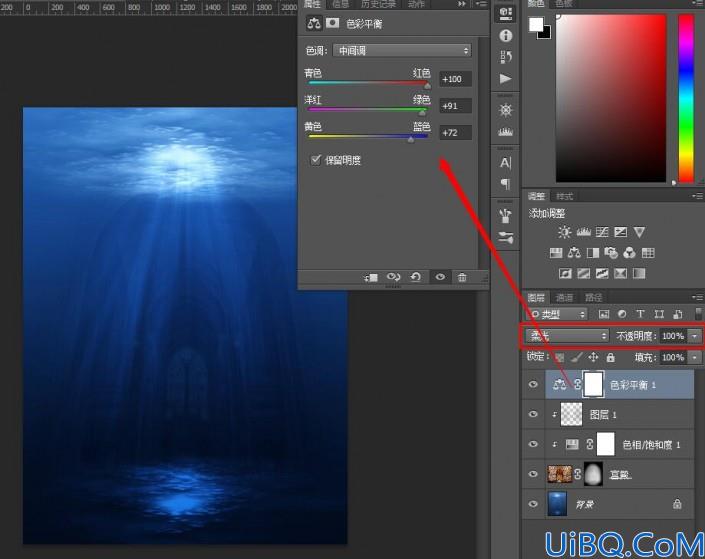Toggle adjustment layer visibility eye in Properties
Screen dimensions: 705x559
point(440,277)
